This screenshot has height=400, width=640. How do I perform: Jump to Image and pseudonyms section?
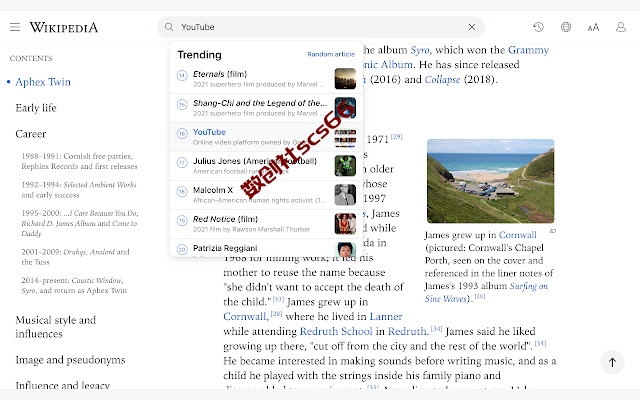tap(70, 360)
